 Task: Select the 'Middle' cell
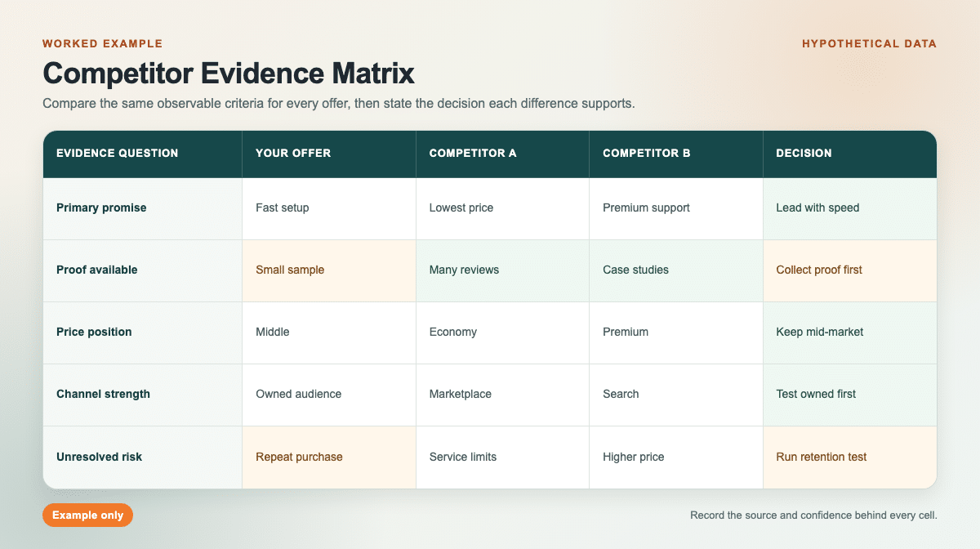click(x=329, y=333)
